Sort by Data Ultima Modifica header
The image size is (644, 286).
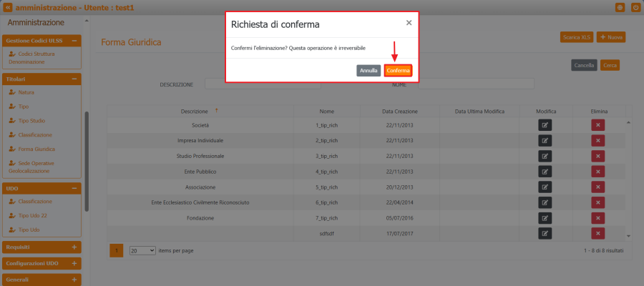click(479, 112)
